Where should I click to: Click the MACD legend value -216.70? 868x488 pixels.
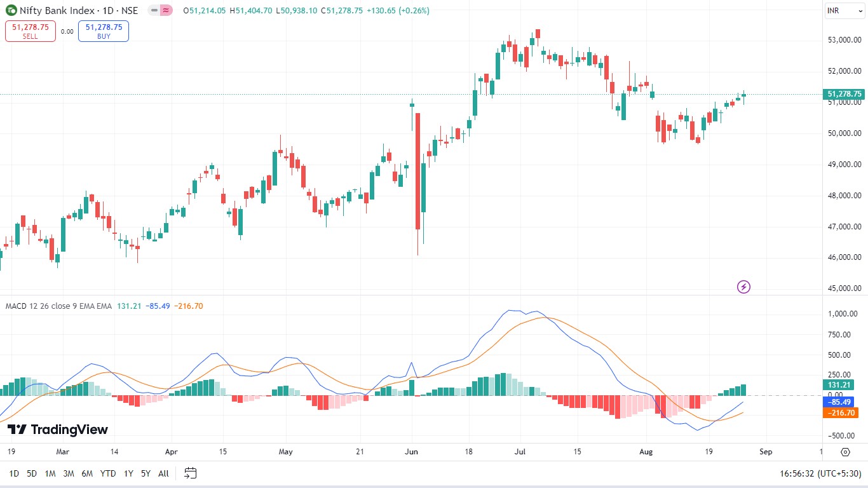tap(188, 306)
